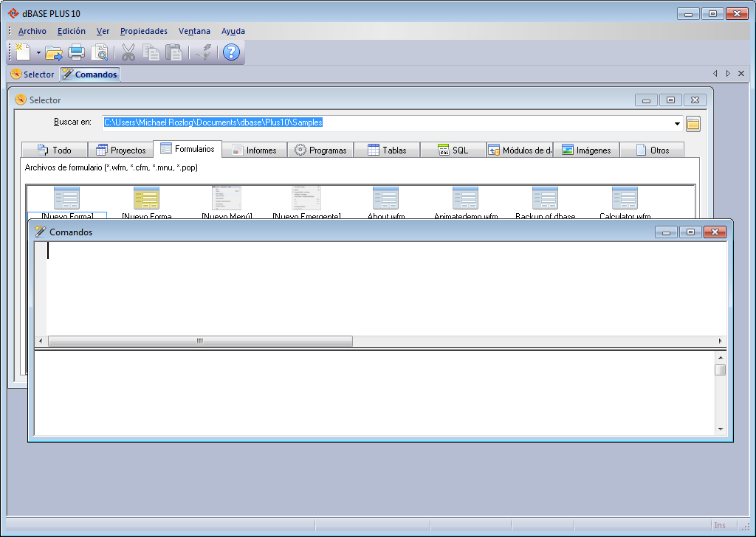The height and width of the screenshot is (537, 756).
Task: Click the Paste clipboard icon
Action: [173, 52]
